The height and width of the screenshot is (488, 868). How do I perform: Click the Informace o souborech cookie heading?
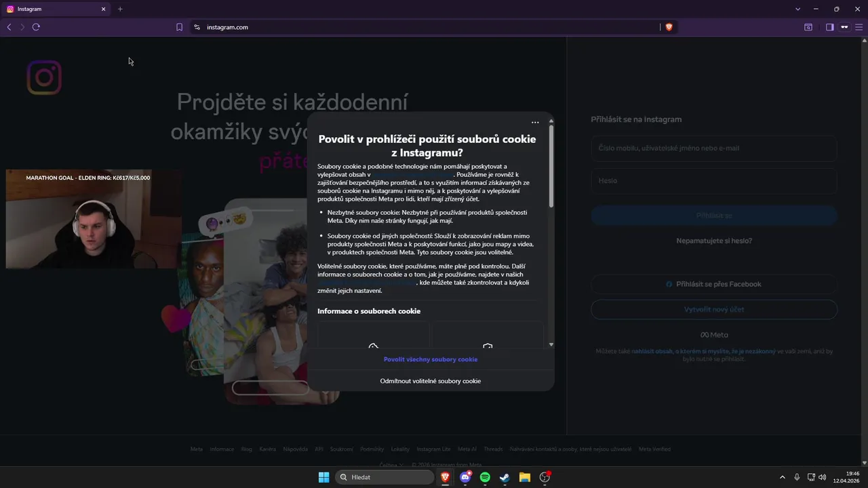369,311
